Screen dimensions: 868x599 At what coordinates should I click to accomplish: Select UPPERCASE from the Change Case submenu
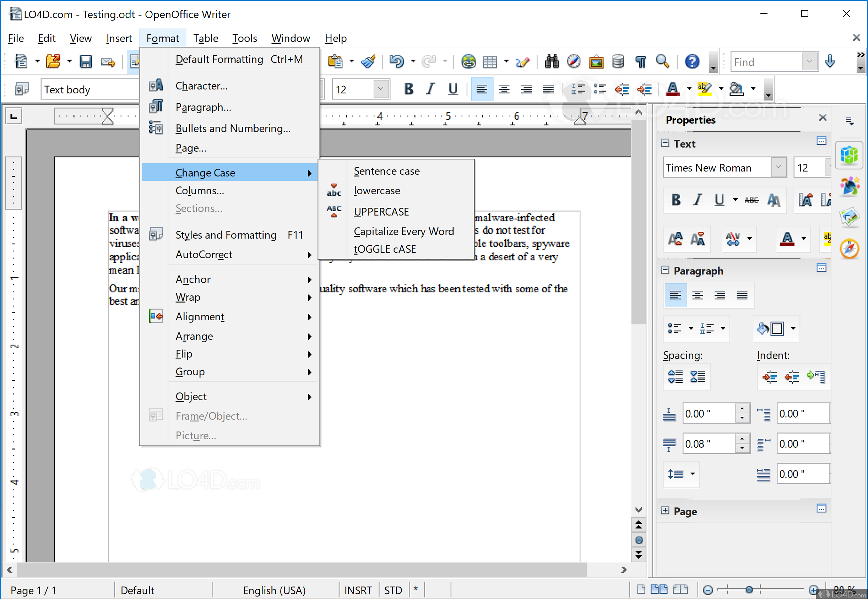[381, 211]
